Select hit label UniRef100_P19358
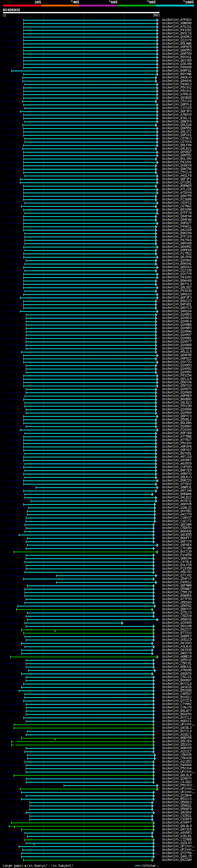 tap(177, 568)
